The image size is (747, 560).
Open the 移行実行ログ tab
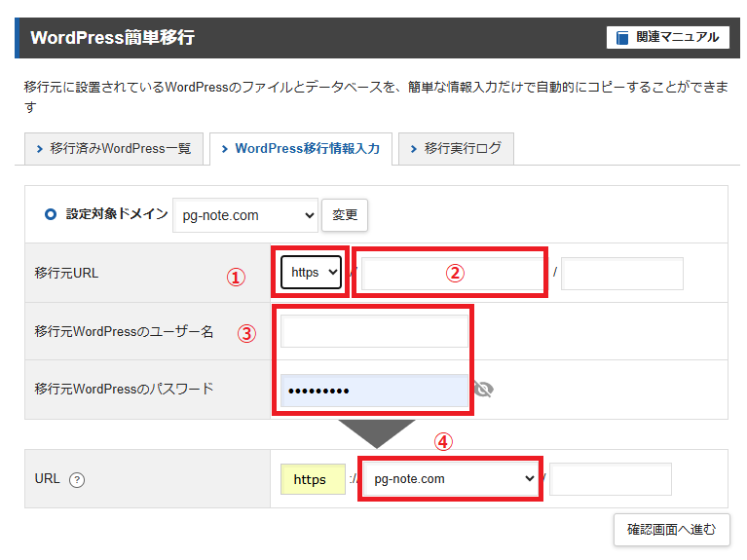[456, 149]
